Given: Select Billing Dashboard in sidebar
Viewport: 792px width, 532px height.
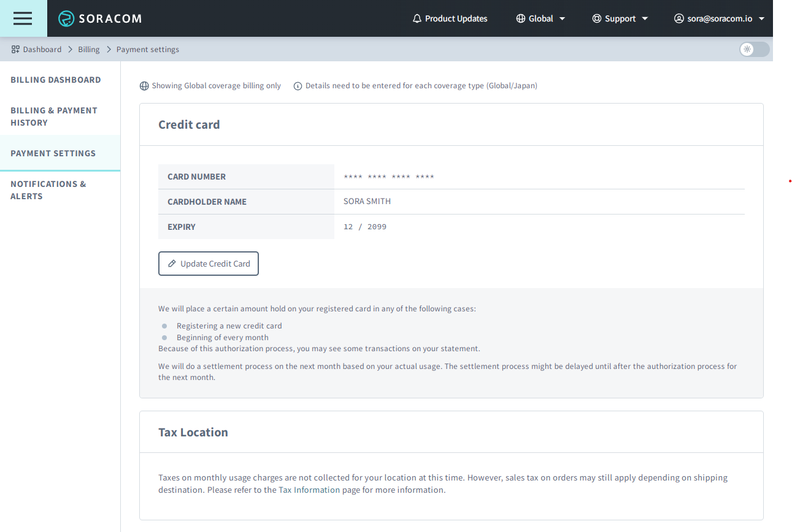Looking at the screenshot, I should click(x=55, y=80).
